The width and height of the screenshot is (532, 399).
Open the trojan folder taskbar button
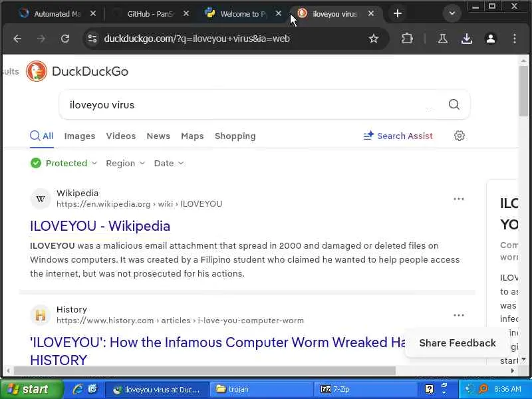[261, 389]
